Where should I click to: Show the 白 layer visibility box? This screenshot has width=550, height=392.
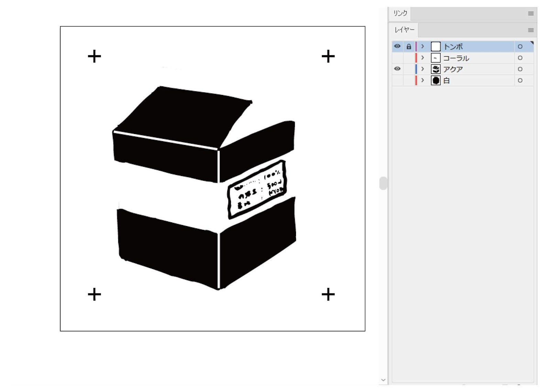[397, 80]
